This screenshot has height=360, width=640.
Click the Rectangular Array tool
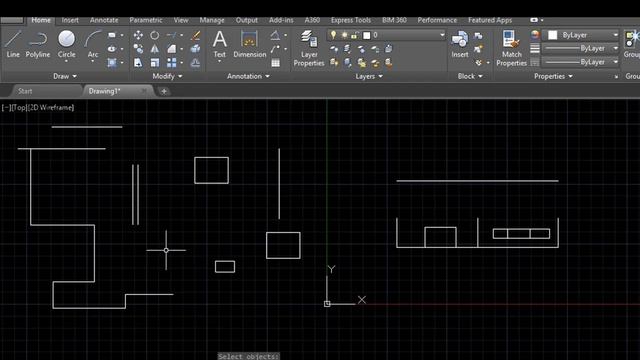point(171,63)
